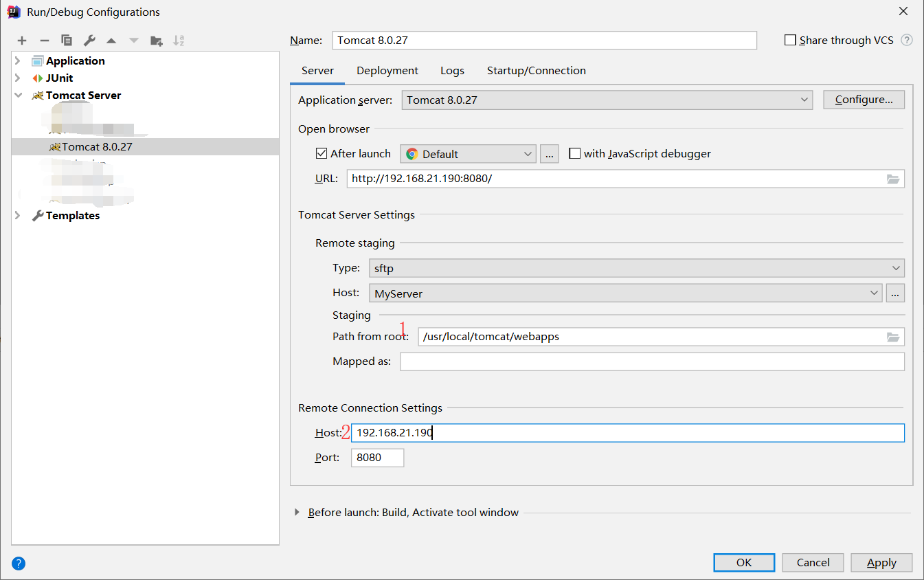This screenshot has width=924, height=580.
Task: Click the Tomcat Server node icon
Action: coord(38,96)
